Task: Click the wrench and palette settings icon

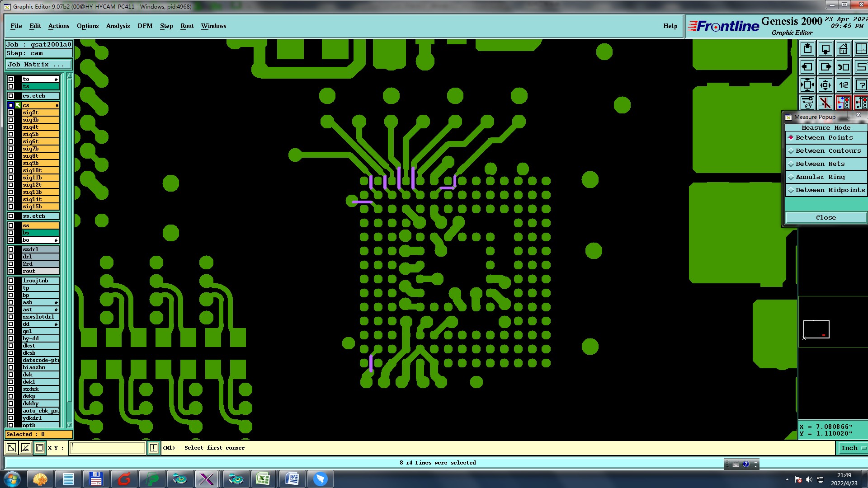Action: click(807, 103)
